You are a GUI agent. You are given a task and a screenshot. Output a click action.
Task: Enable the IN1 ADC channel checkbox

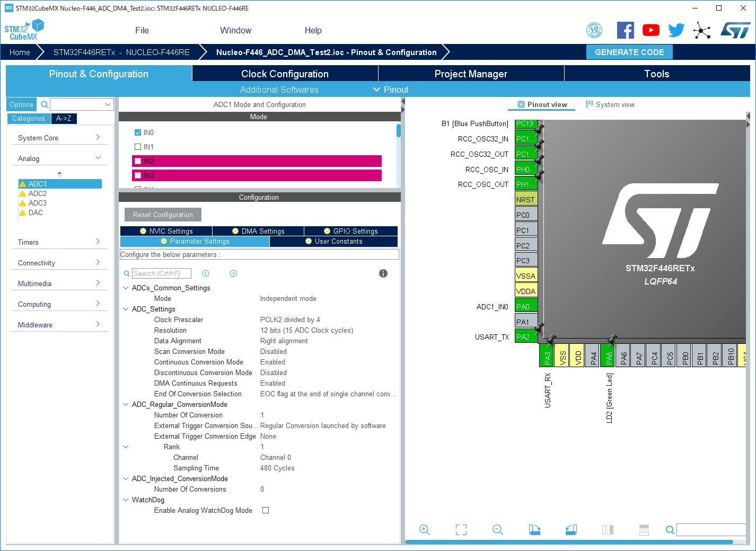(x=136, y=147)
